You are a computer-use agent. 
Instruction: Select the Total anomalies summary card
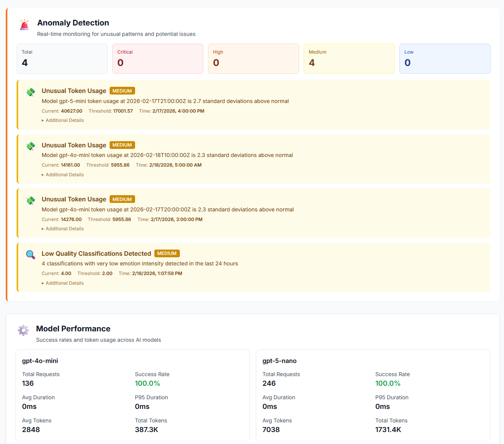(x=62, y=59)
